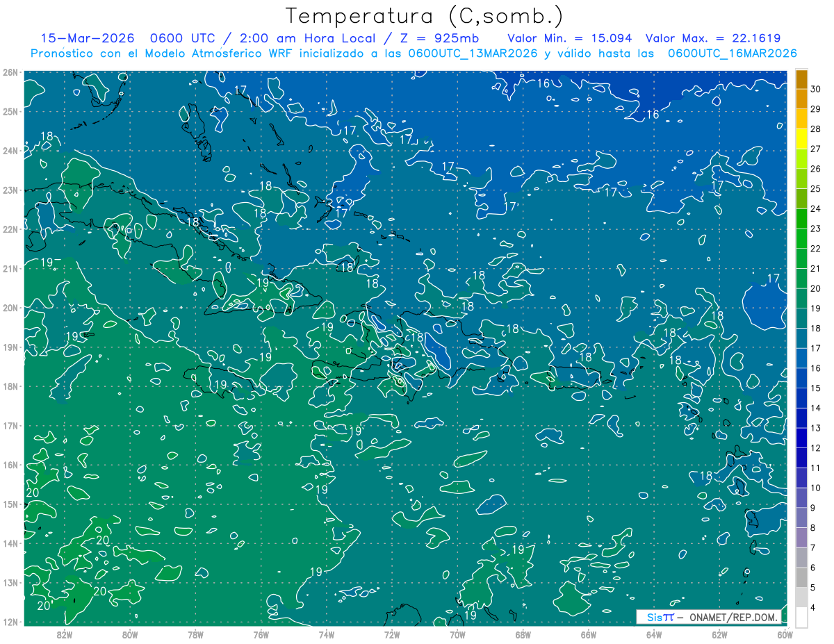Click the '60W' longitude label
The image size is (834, 644).
(x=784, y=634)
